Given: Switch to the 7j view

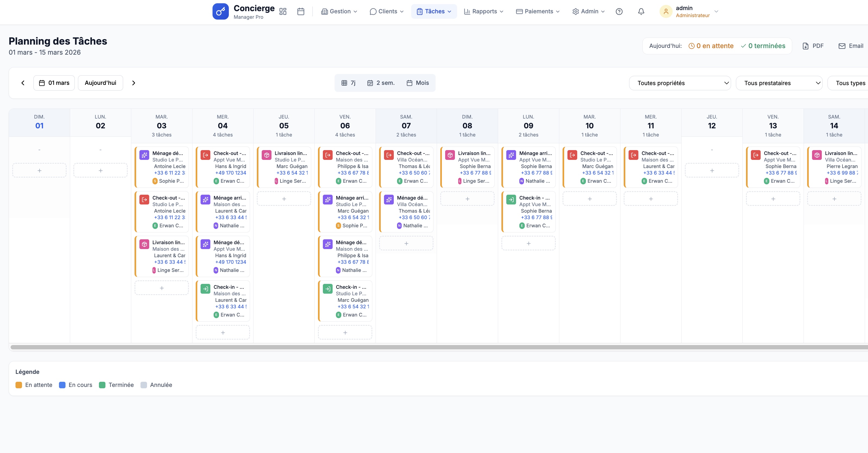Looking at the screenshot, I should (x=349, y=83).
